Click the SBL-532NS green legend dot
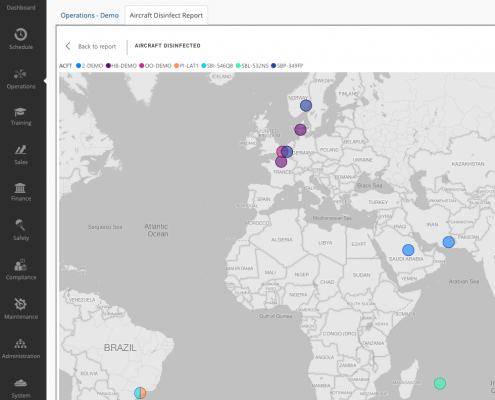495x400 pixels. click(238, 66)
